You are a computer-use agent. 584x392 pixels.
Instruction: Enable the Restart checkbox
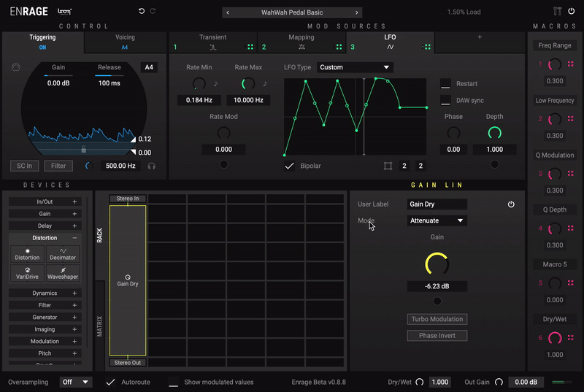pos(445,84)
